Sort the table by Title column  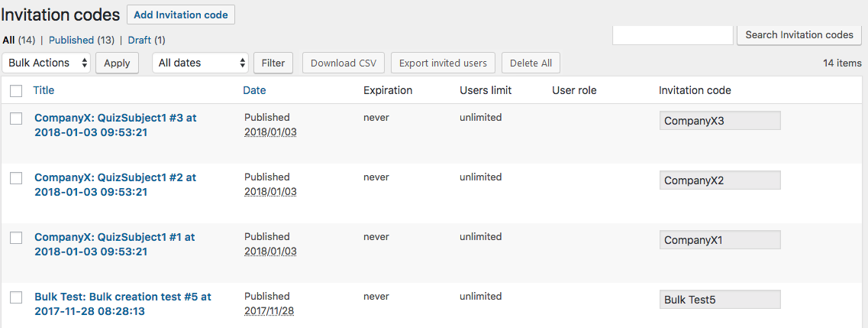(x=44, y=90)
